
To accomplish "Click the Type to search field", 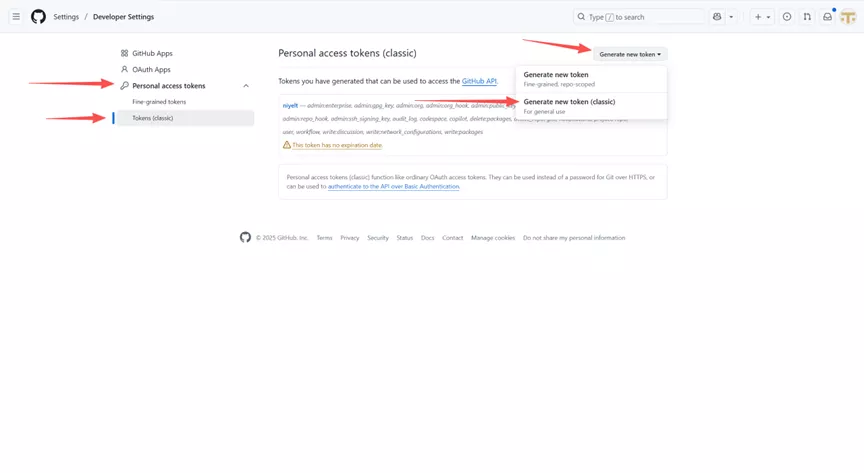I will [x=640, y=17].
